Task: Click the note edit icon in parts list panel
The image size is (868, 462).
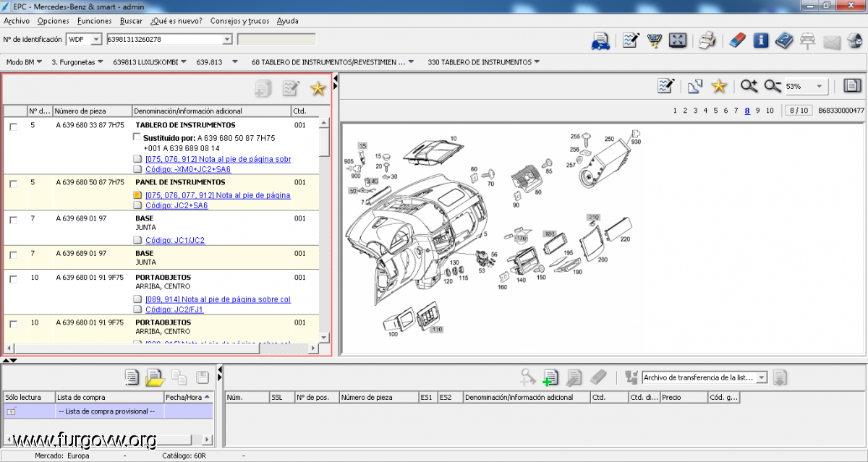Action: point(291,88)
